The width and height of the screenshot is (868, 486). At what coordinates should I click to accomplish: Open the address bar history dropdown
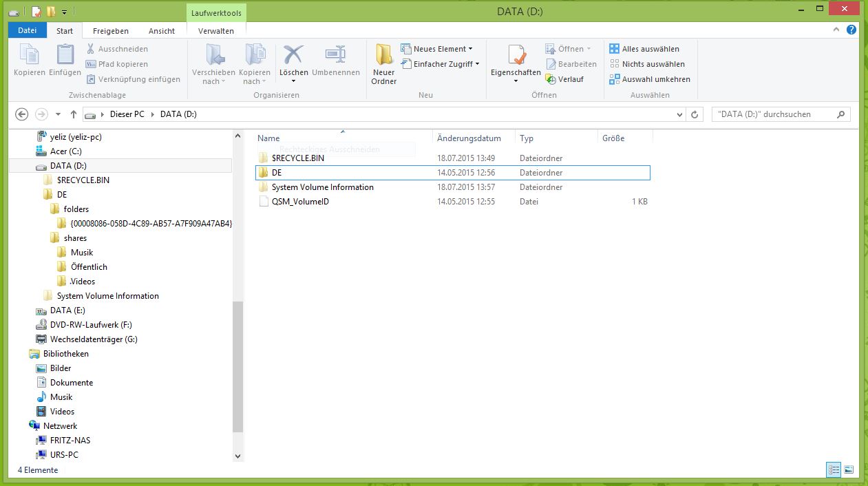point(679,114)
